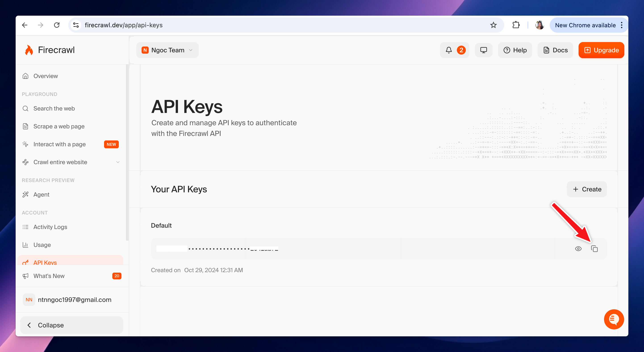Open the notifications bell

tap(449, 50)
